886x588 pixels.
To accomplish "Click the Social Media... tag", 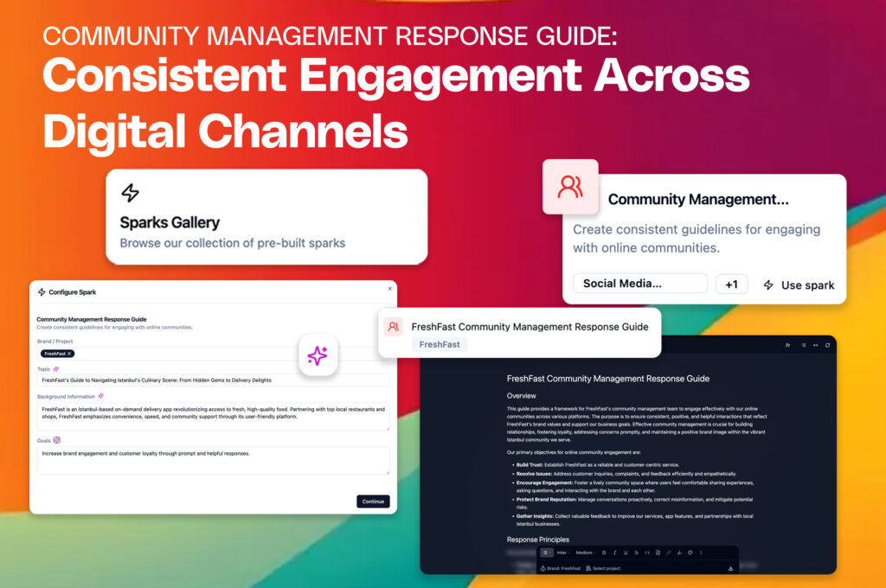I will pos(640,284).
